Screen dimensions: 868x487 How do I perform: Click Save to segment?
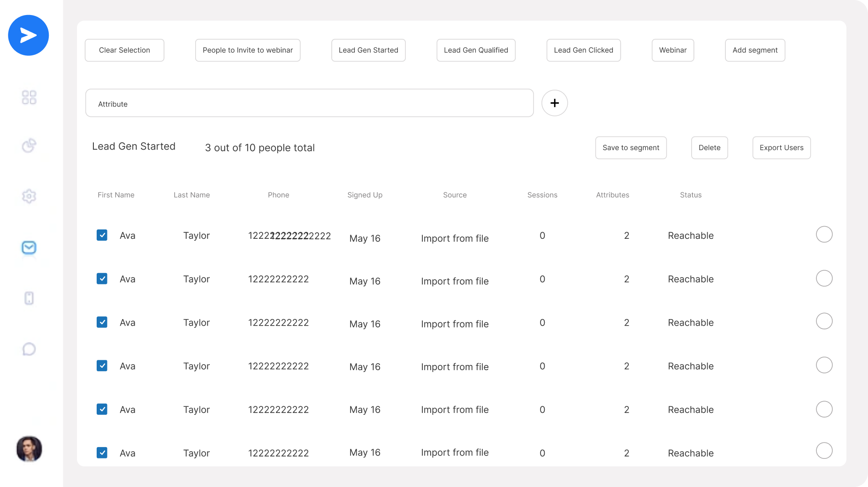pyautogui.click(x=631, y=147)
